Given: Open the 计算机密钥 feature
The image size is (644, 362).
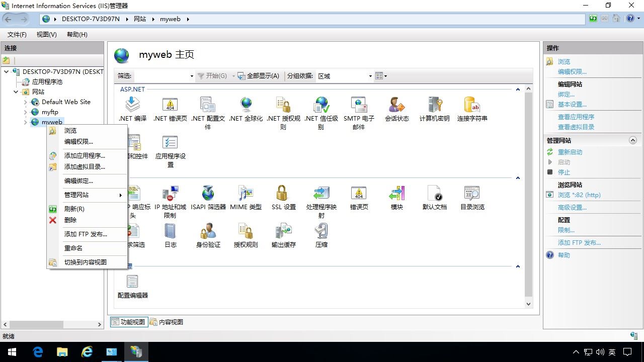Looking at the screenshot, I should tap(434, 109).
